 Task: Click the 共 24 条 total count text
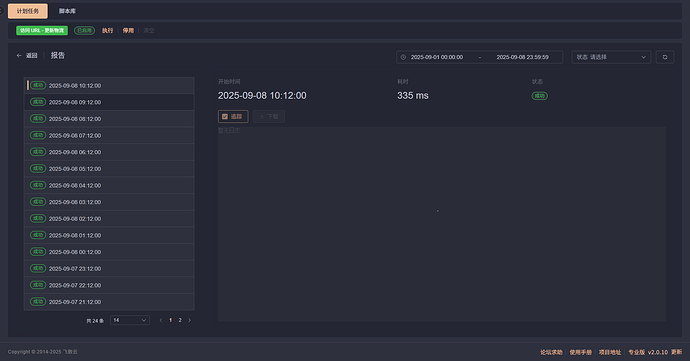point(95,321)
